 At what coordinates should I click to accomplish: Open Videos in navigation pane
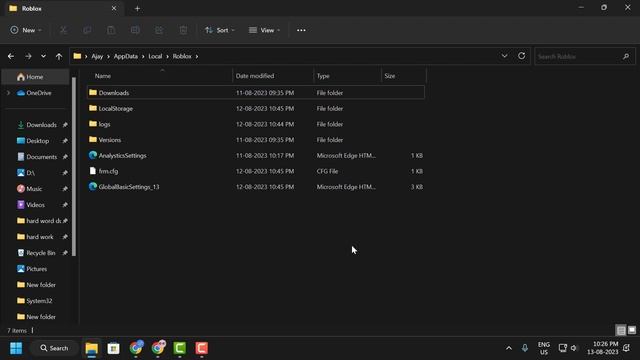pyautogui.click(x=36, y=205)
